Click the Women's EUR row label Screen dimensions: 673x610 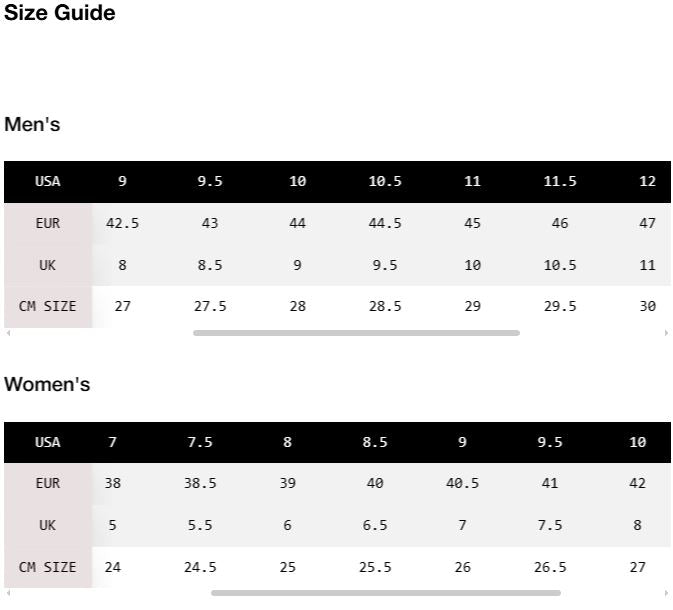pyautogui.click(x=48, y=483)
